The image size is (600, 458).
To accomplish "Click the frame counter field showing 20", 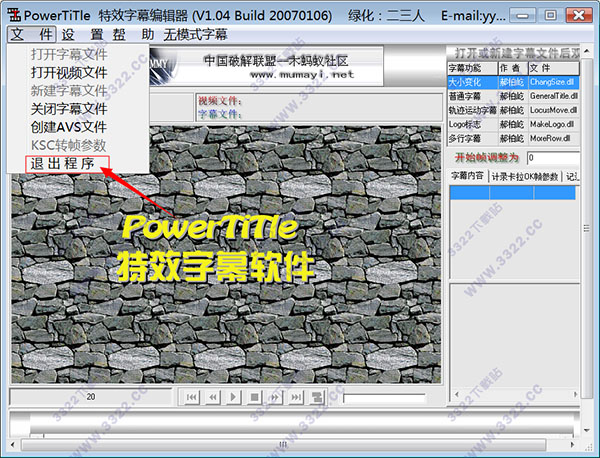I will click(x=91, y=397).
